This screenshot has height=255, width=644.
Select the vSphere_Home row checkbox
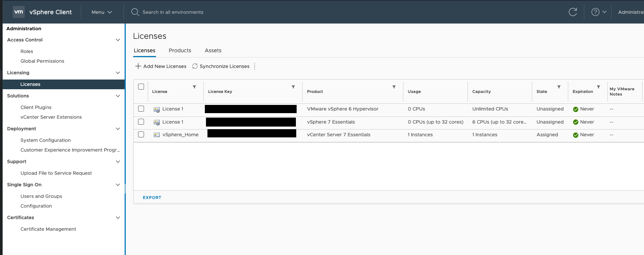(141, 134)
